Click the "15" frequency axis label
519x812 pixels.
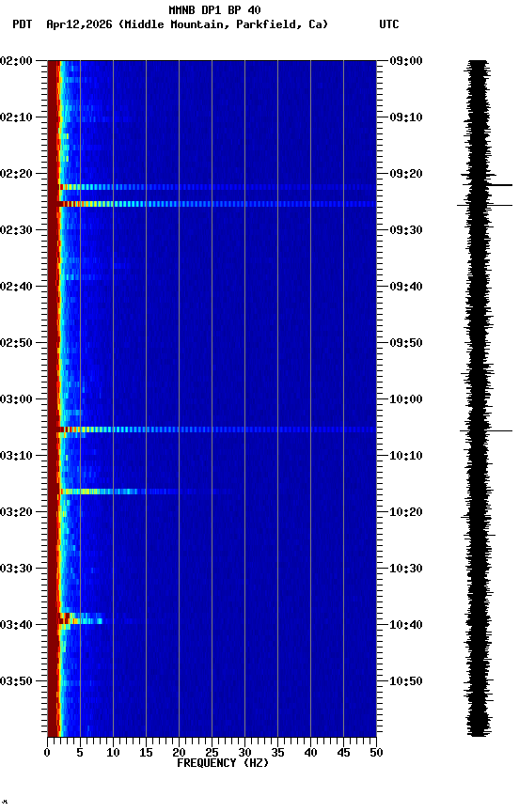click(146, 753)
